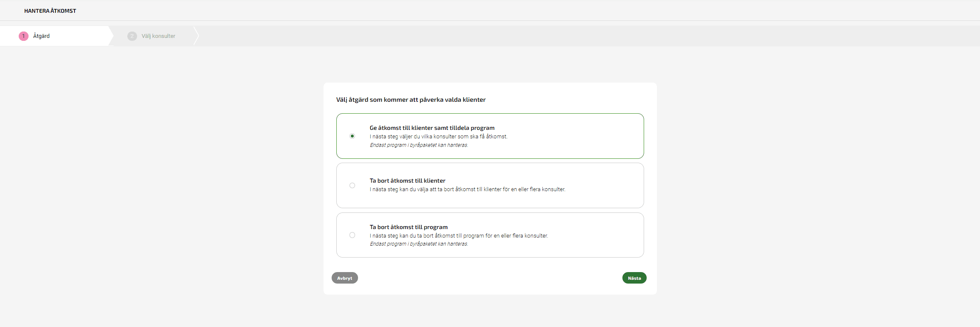Select the Ta bort åtkomst till klienter radio

[352, 185]
